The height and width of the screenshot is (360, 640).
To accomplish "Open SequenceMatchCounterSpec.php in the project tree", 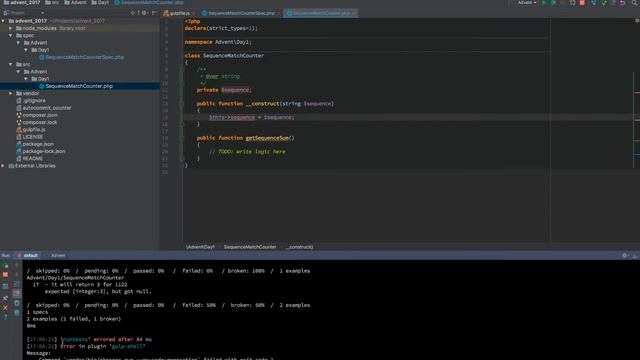I will click(x=84, y=57).
